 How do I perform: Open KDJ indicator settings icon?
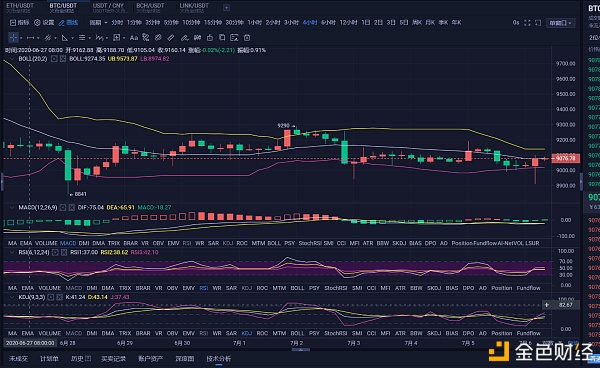click(51, 297)
